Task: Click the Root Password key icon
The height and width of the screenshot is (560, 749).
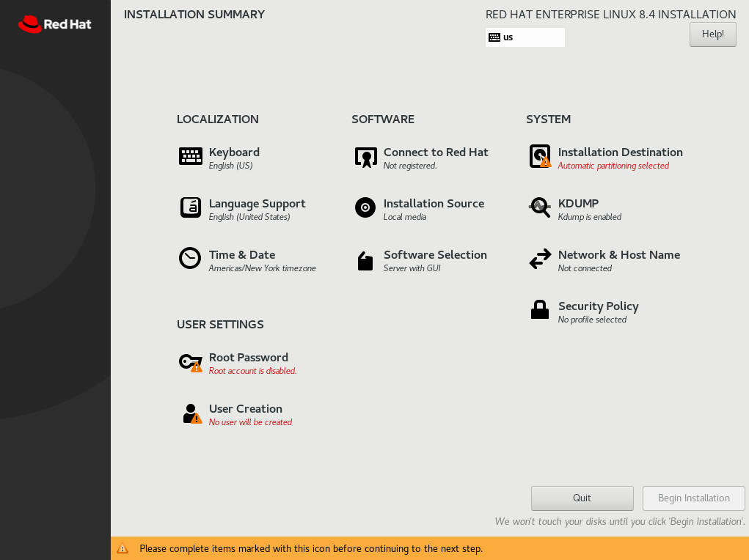Action: click(190, 362)
